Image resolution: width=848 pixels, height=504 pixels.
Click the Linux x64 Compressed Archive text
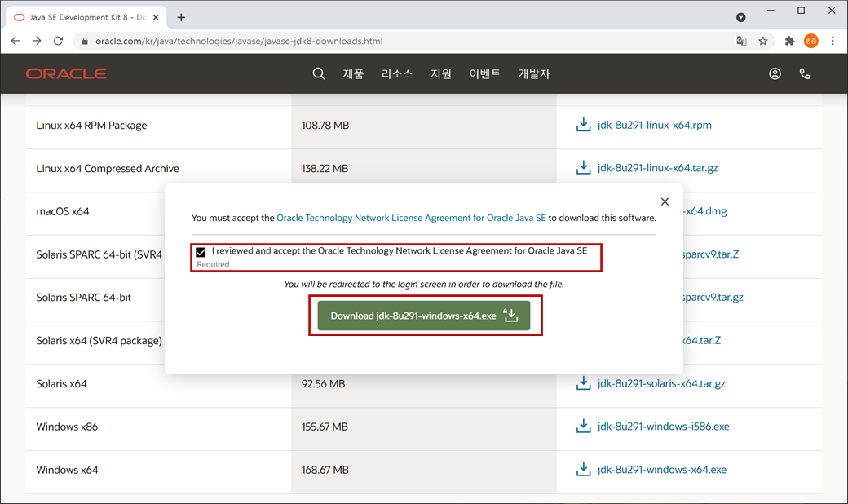pyautogui.click(x=107, y=168)
